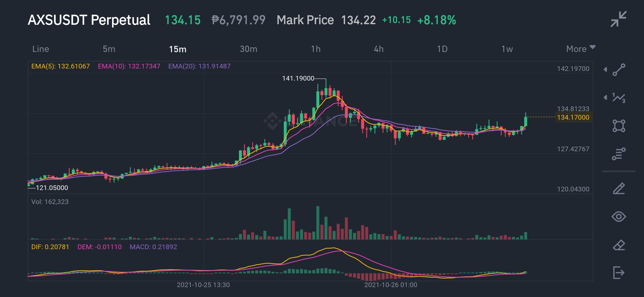
Task: Click the export/exit drawing mode icon
Action: coord(619,273)
